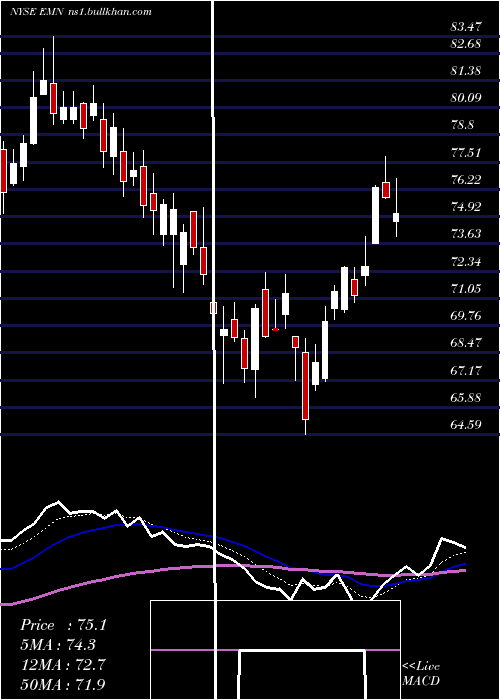The height and width of the screenshot is (700, 500).
Task: Click the long red candle bottoming near 64.59
Action: (x=305, y=385)
